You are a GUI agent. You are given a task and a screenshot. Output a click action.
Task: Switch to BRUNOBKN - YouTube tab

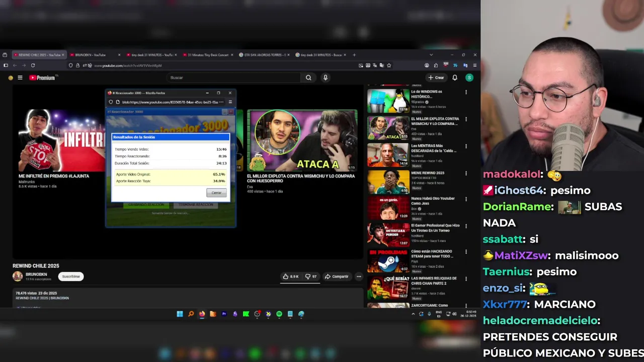[x=95, y=55]
